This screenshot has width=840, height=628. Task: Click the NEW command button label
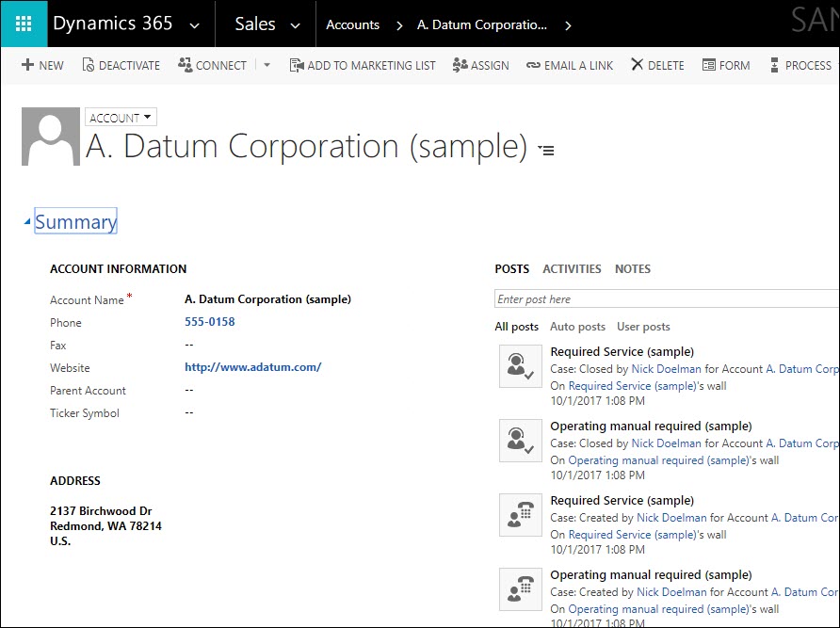tap(51, 65)
